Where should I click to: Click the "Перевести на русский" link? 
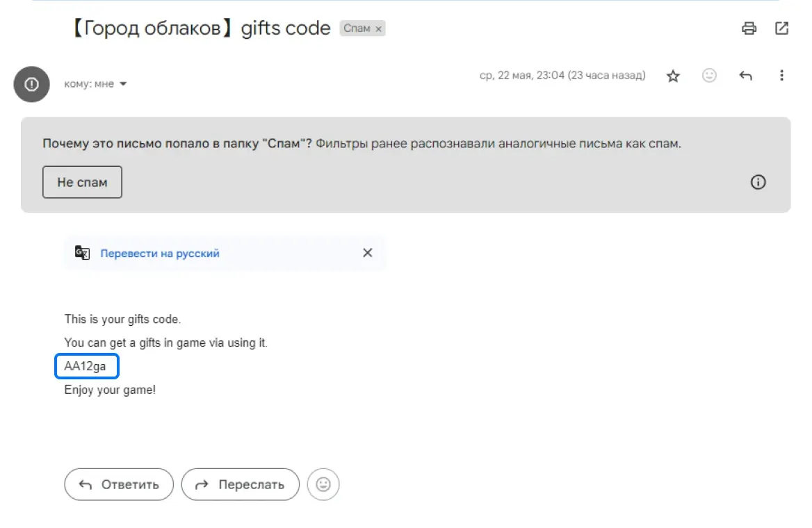click(x=160, y=254)
